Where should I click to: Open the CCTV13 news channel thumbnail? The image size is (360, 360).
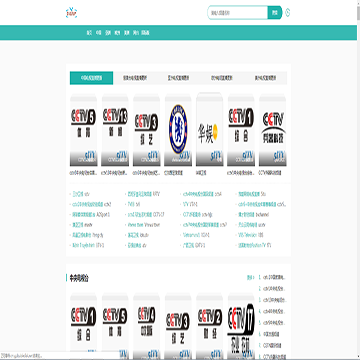(115, 130)
